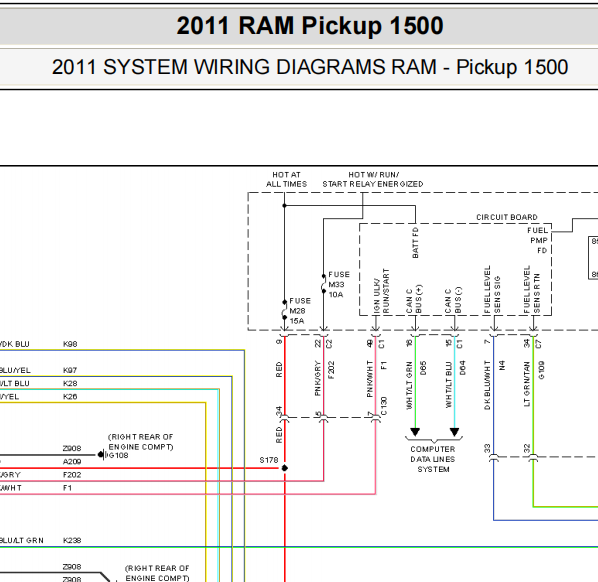Click the vertical "D64" circuit code
This screenshot has width=598, height=582.
point(463,368)
